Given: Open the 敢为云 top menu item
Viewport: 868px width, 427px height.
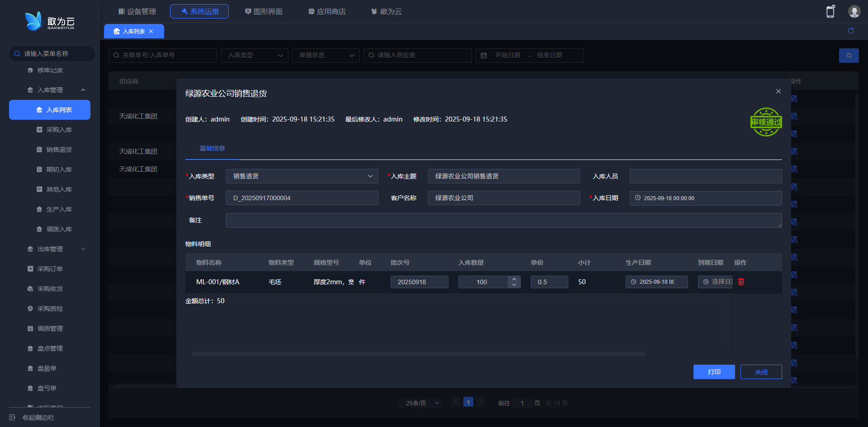Looking at the screenshot, I should 387,11.
